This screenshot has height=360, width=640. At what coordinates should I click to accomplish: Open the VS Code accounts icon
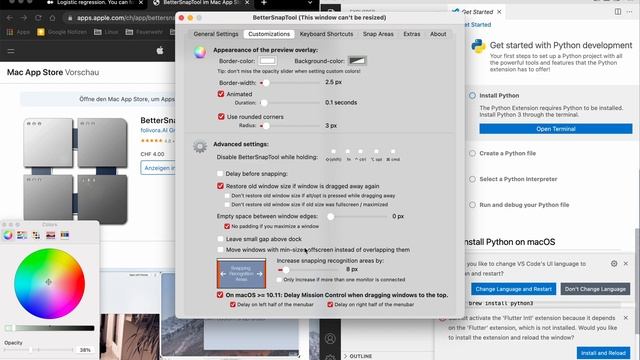coord(330,338)
